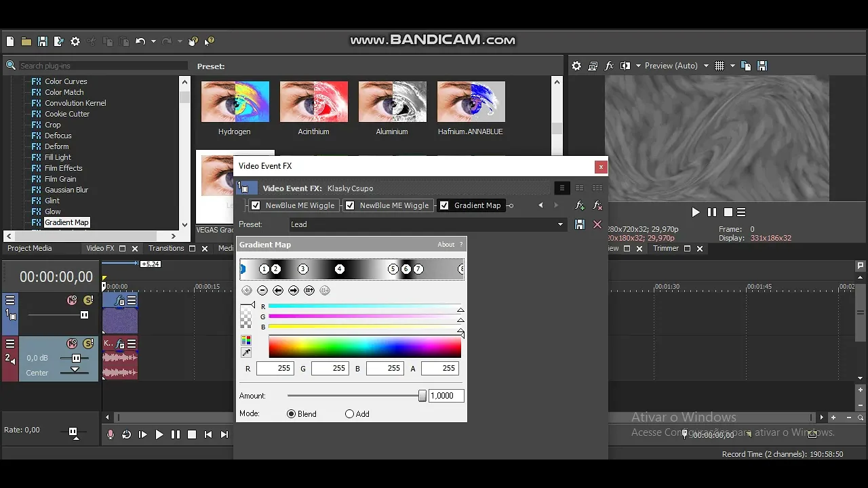This screenshot has width=868, height=488.
Task: Click the R value field
Action: pyautogui.click(x=275, y=369)
